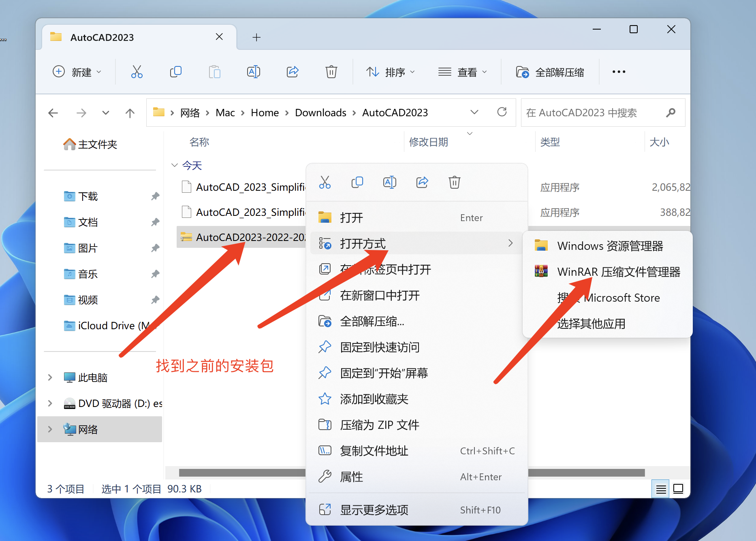This screenshot has width=756, height=541.
Task: Click the Paste icon in the toolbar
Action: click(x=214, y=72)
